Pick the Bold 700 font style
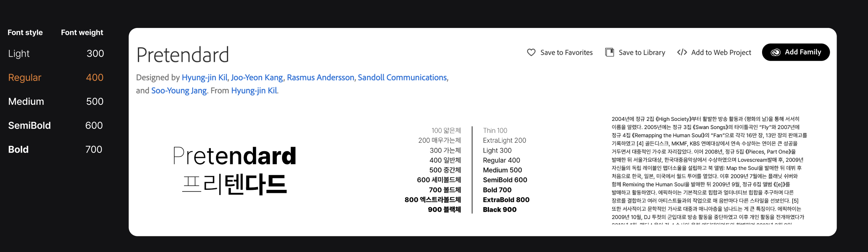Screen dimensions: 868x252 [18, 149]
